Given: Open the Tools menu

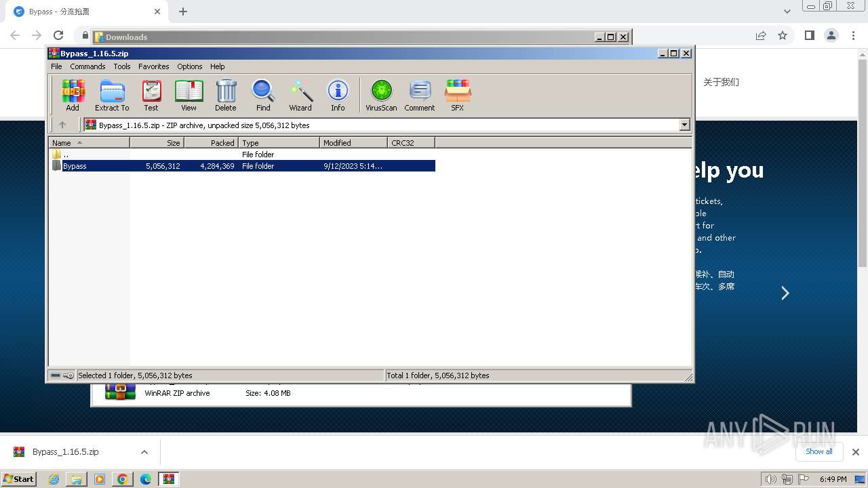Looking at the screenshot, I should pos(122,66).
